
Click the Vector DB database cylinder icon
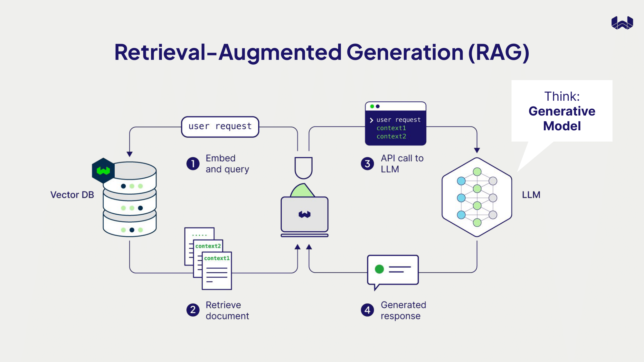[130, 199]
